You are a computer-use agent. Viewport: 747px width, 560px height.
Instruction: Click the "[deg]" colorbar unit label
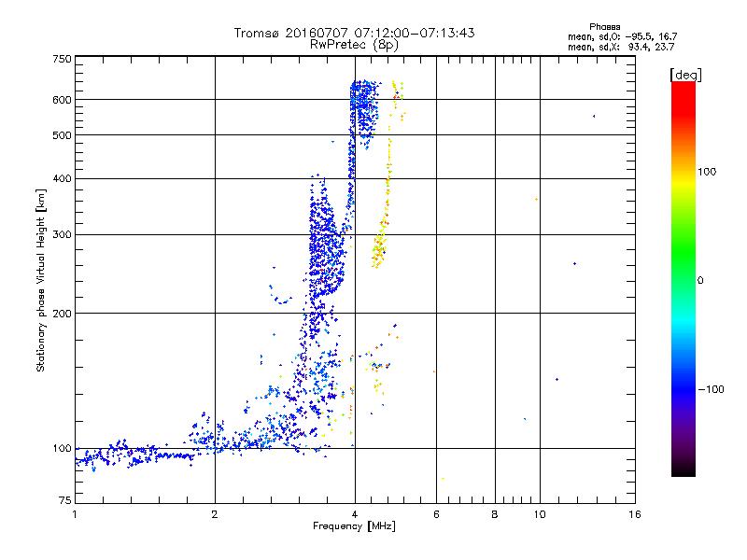pos(685,75)
